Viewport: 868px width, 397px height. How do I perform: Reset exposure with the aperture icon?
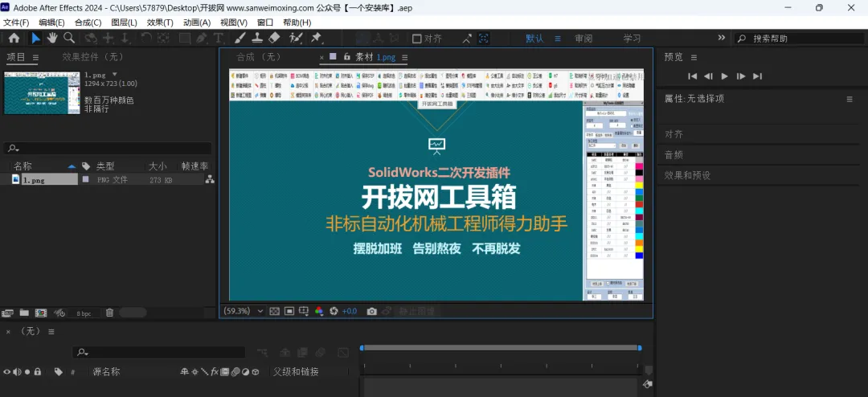tap(334, 311)
